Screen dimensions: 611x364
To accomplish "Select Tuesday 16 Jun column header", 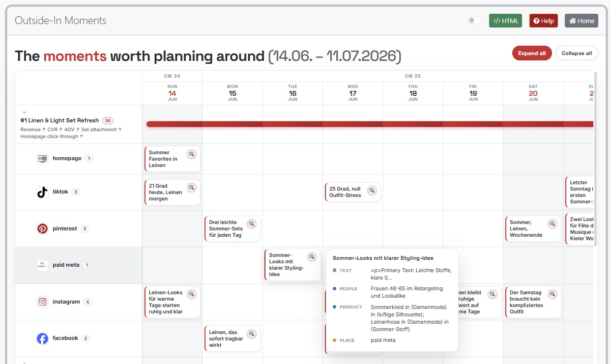I will 292,93.
